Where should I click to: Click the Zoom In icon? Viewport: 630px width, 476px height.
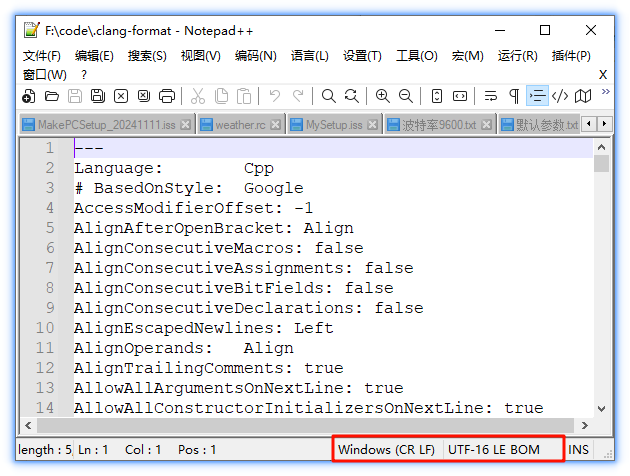tap(382, 96)
